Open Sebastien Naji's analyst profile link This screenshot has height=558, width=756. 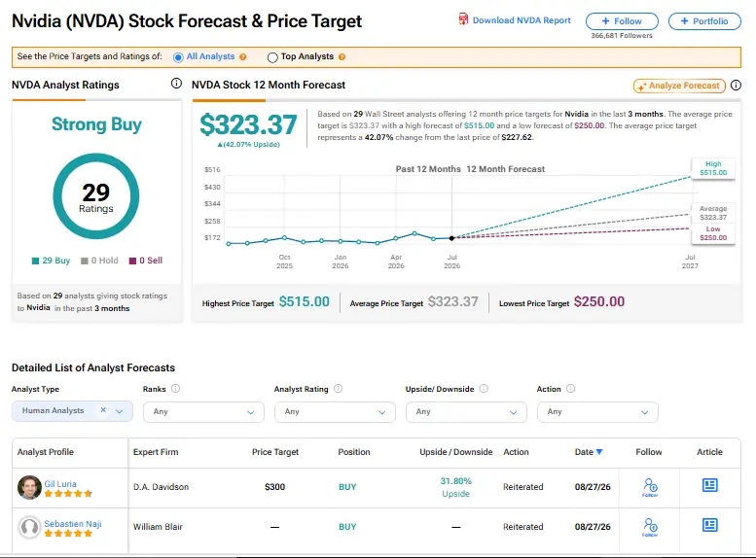coord(73,524)
